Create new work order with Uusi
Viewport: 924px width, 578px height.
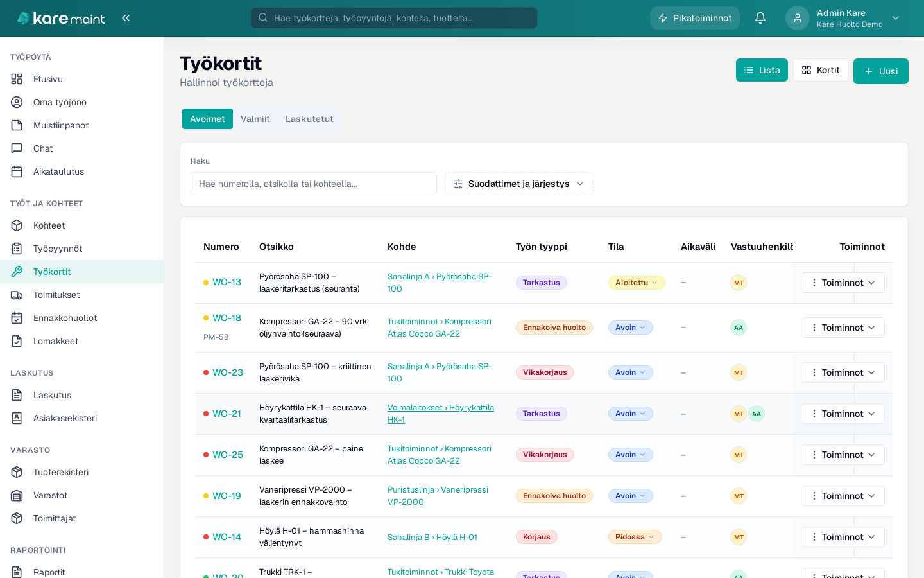[x=881, y=71]
